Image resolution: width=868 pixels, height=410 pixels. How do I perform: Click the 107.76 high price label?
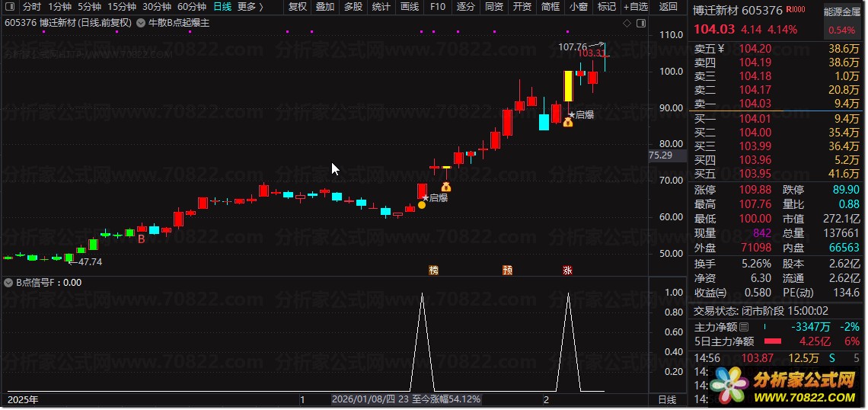(573, 47)
